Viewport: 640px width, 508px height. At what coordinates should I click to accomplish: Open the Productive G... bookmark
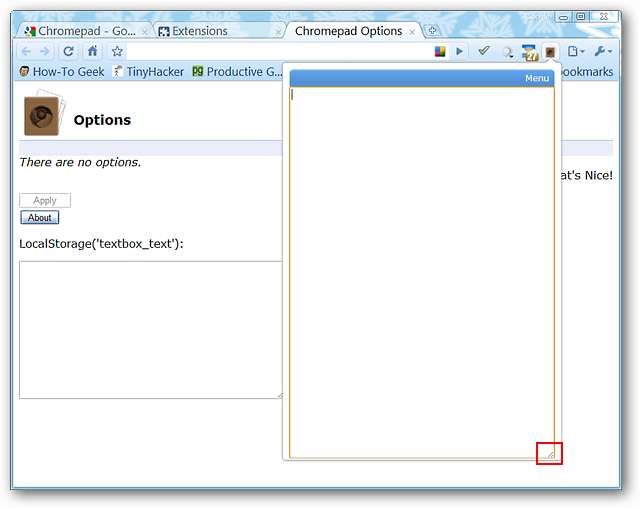pos(237,72)
